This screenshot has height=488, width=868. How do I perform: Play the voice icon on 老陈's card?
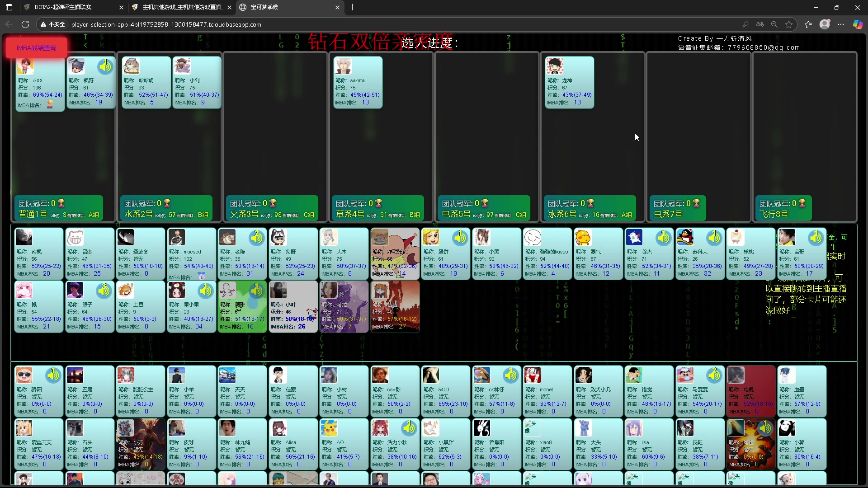[x=257, y=237]
